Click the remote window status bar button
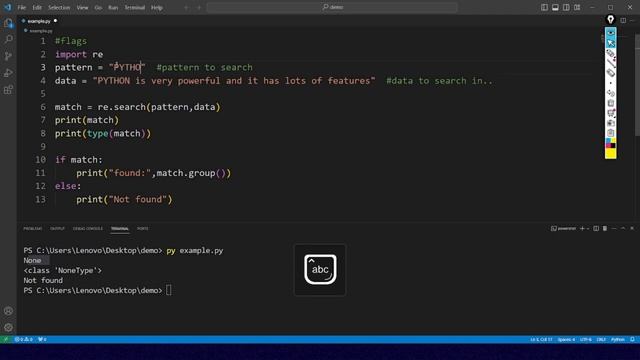Image resolution: width=640 pixels, height=360 pixels. pyautogui.click(x=5, y=339)
